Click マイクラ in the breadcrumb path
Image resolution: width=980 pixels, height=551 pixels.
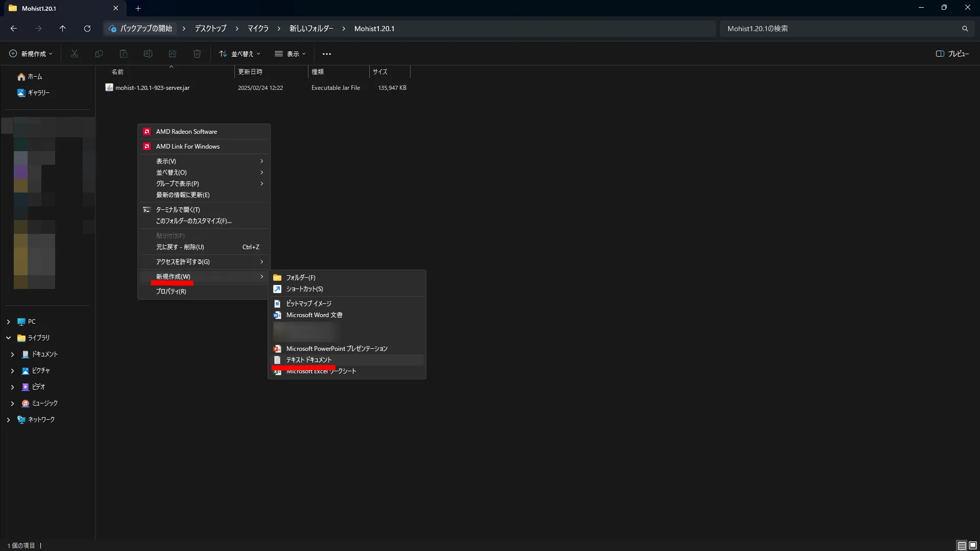tap(258, 29)
